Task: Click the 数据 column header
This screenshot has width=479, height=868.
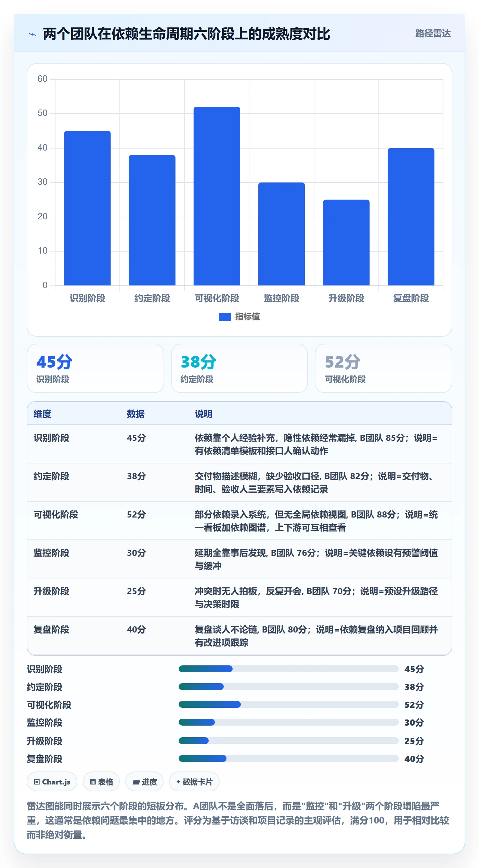Action: [x=135, y=414]
